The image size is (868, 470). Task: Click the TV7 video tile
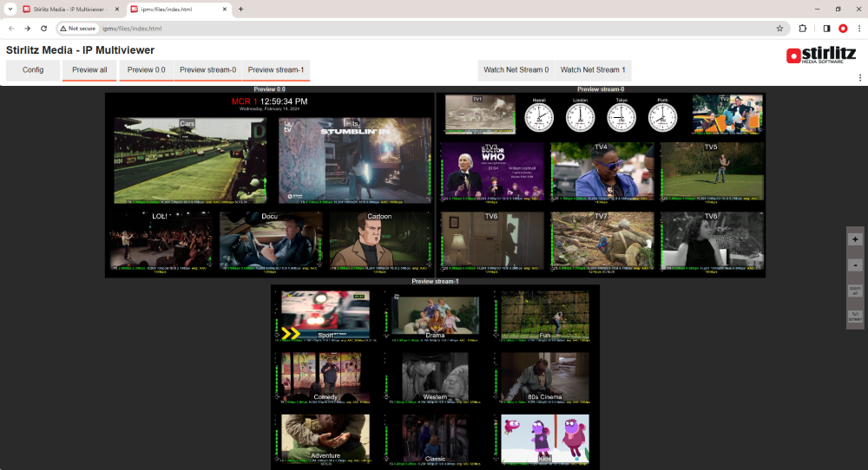pyautogui.click(x=602, y=241)
